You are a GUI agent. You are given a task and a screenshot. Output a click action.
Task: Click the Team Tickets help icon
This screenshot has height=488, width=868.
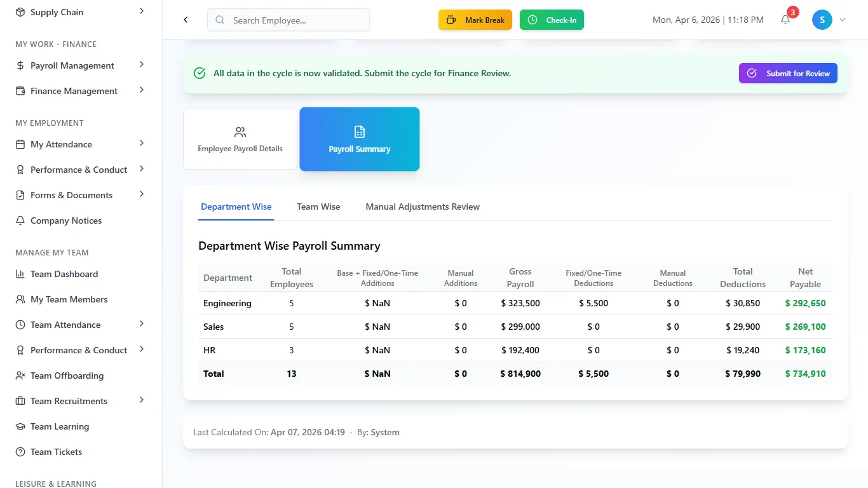[20, 452]
